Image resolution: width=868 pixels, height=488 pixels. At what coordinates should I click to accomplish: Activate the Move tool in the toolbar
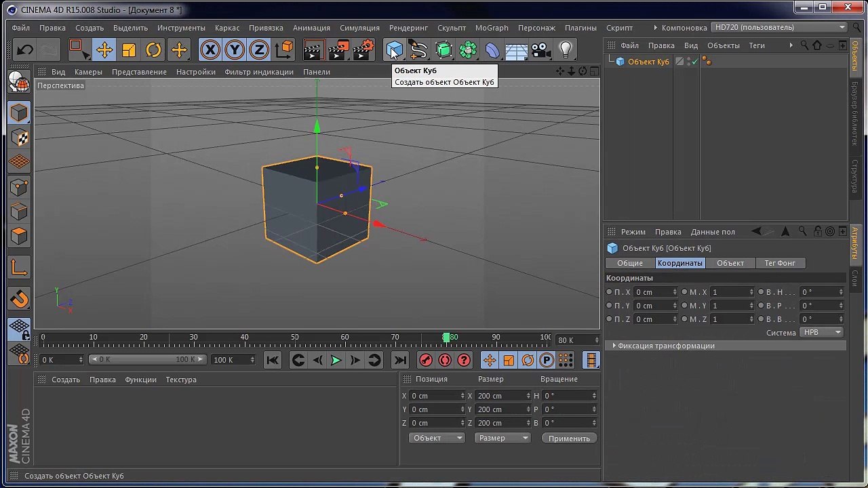104,49
